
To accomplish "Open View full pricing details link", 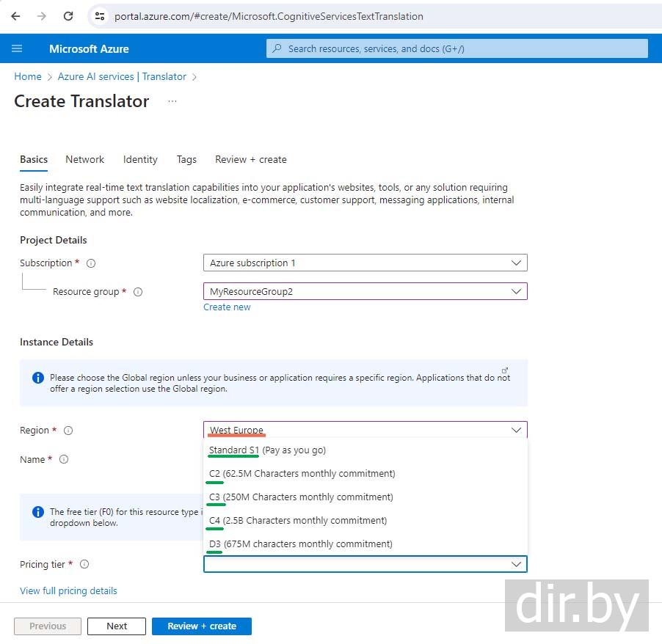I will coord(68,591).
